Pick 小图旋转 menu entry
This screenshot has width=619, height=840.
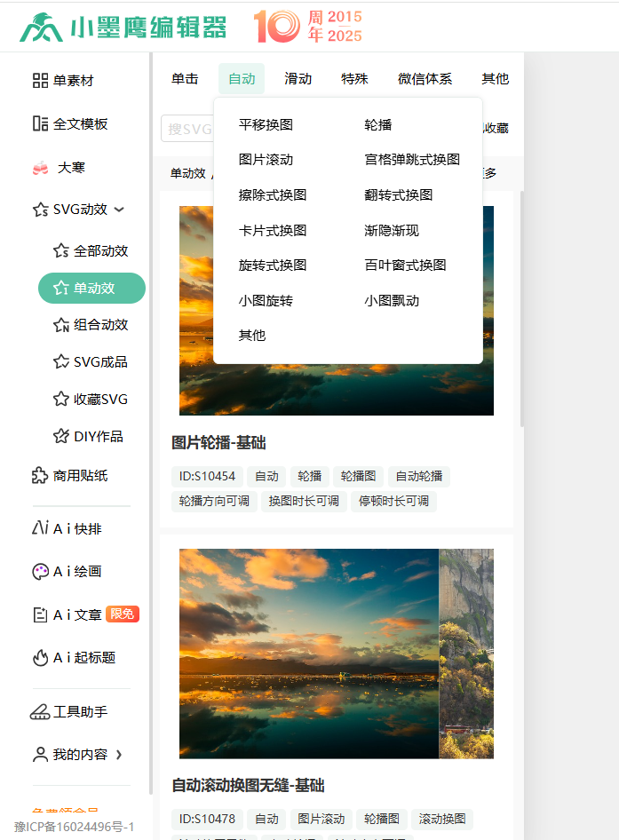[x=266, y=301]
